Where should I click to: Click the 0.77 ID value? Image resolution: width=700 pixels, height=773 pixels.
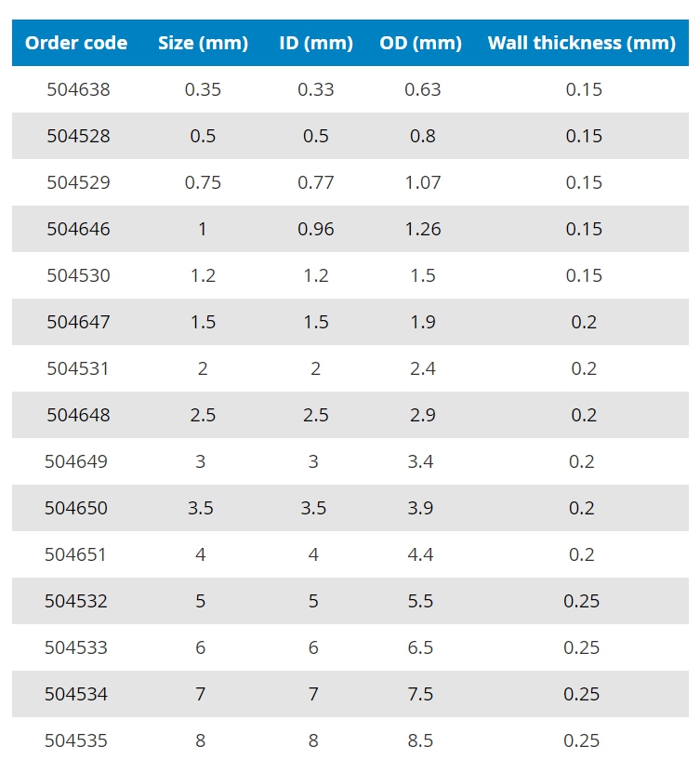pyautogui.click(x=316, y=182)
